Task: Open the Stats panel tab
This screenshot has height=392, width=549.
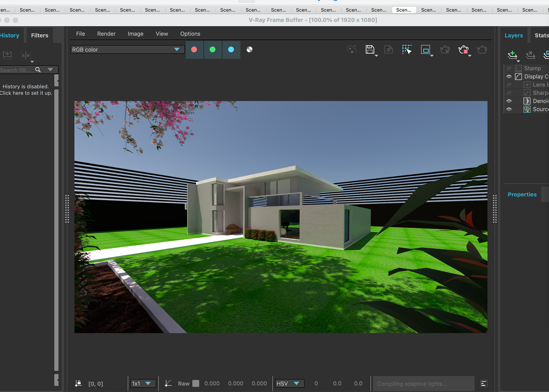Action: [541, 35]
